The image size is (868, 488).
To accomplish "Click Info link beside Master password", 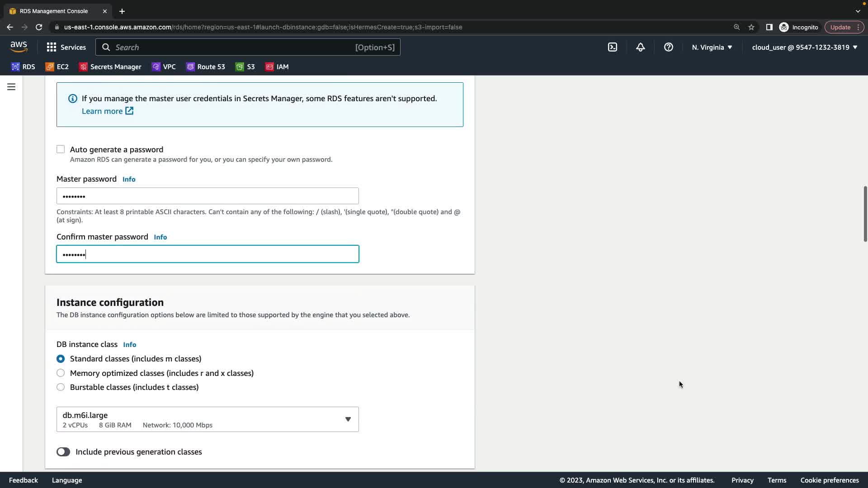I will point(129,179).
